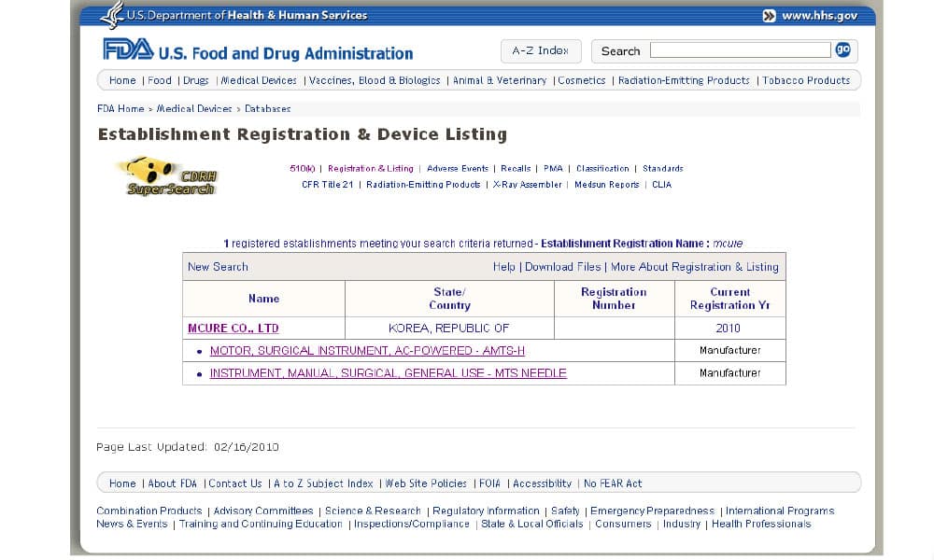
Task: Open the Adverse Events link
Action: [x=458, y=169]
